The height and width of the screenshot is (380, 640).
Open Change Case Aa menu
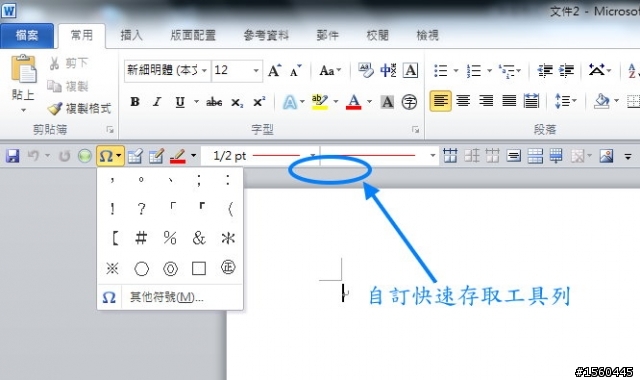coord(330,71)
